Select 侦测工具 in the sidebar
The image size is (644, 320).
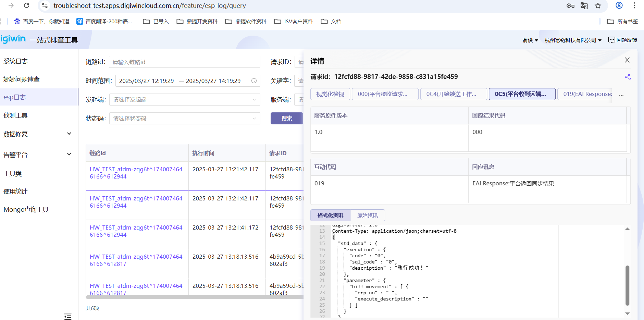[39, 115]
